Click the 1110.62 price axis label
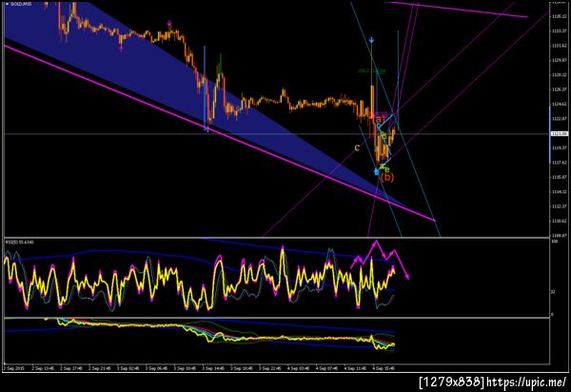 click(x=560, y=221)
